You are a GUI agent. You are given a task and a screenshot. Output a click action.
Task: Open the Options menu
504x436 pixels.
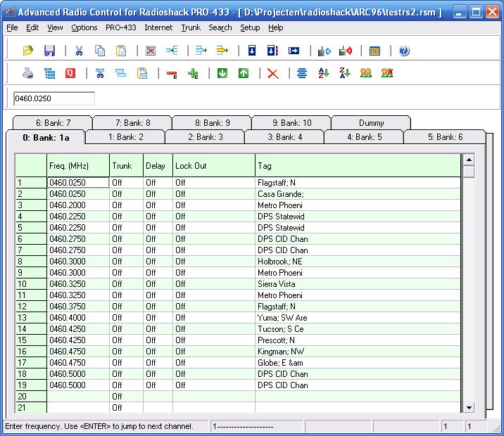click(x=84, y=27)
